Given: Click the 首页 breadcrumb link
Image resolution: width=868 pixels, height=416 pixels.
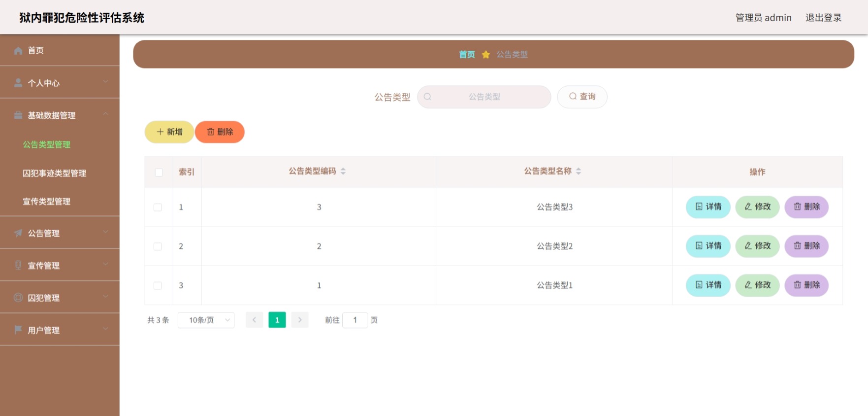Looking at the screenshot, I should tap(467, 54).
